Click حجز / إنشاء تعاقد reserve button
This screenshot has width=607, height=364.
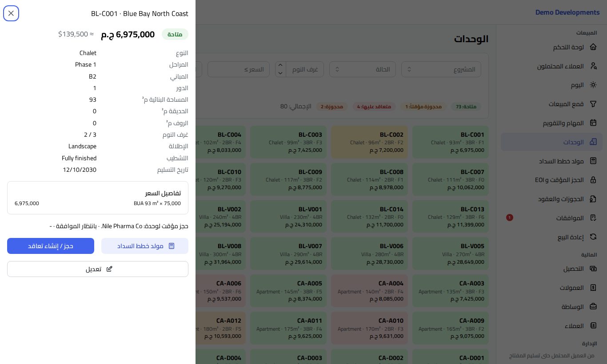click(x=51, y=246)
